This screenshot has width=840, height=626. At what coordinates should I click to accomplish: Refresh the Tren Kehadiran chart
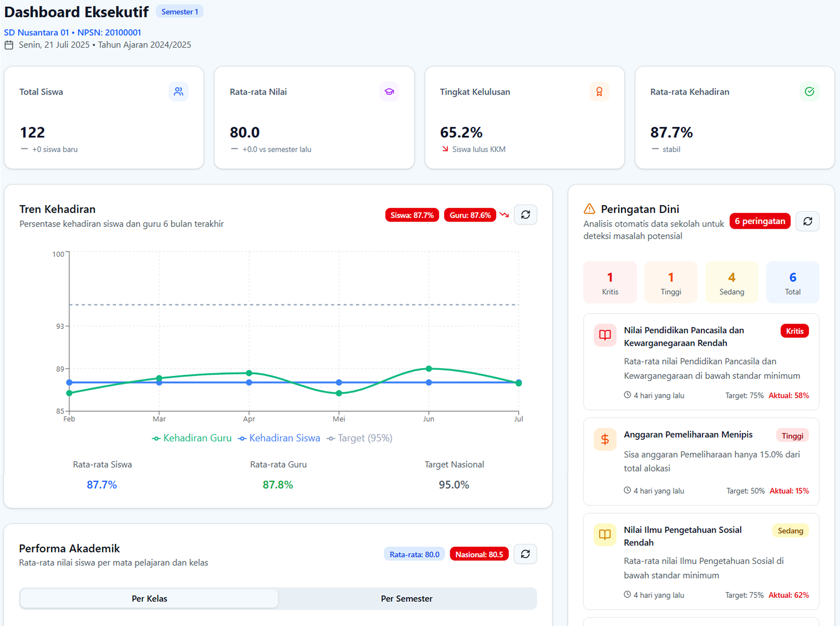(525, 215)
